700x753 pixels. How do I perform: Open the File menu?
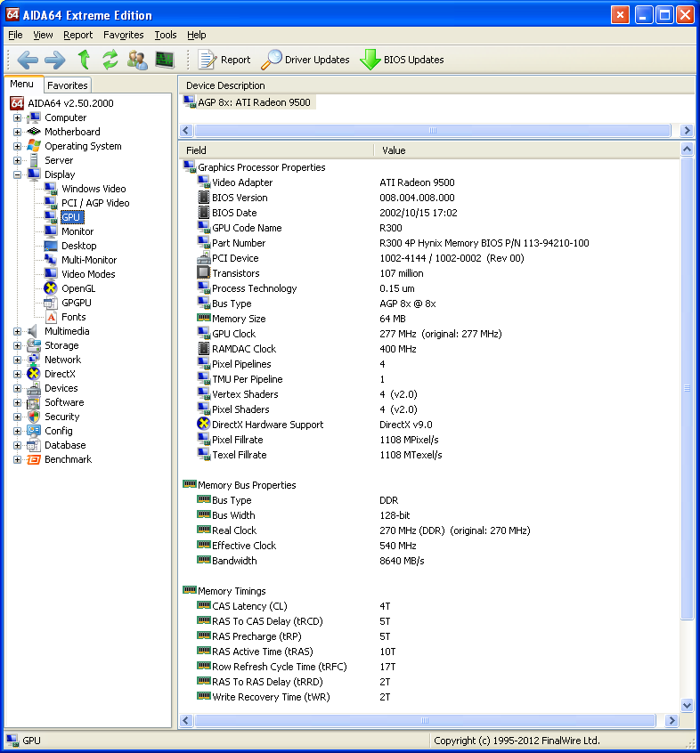(x=15, y=35)
